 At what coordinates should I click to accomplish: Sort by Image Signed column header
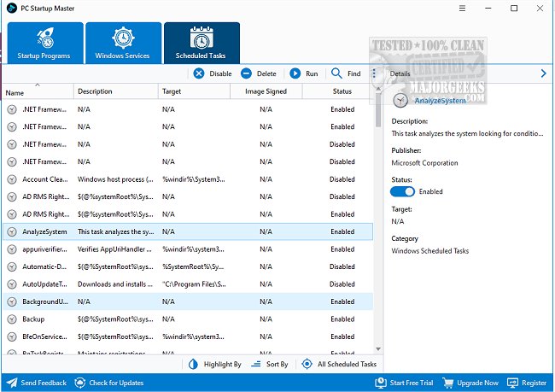pyautogui.click(x=266, y=91)
